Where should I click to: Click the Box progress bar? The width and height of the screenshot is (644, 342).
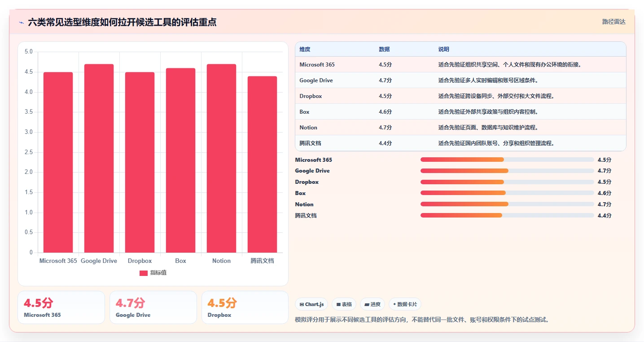tap(507, 193)
